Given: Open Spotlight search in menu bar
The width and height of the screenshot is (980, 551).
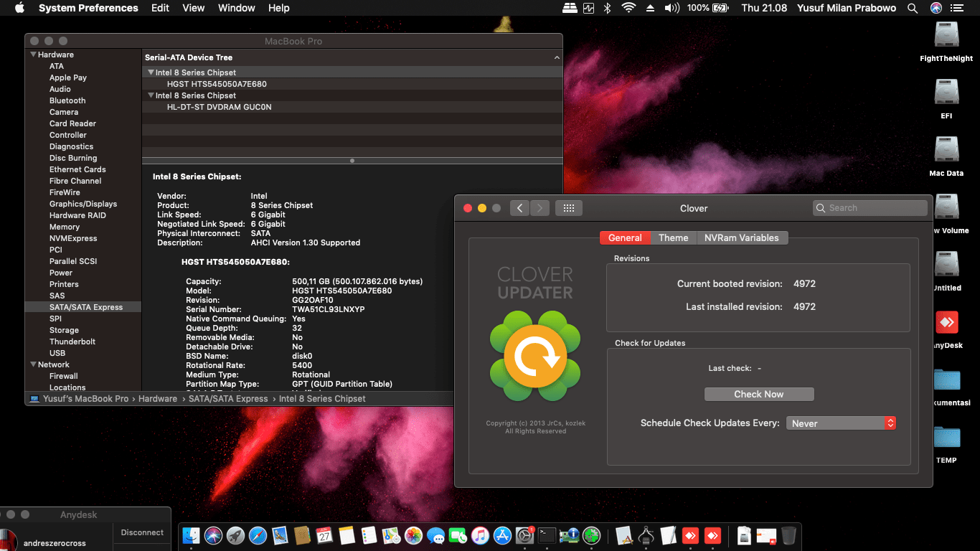Looking at the screenshot, I should [913, 8].
